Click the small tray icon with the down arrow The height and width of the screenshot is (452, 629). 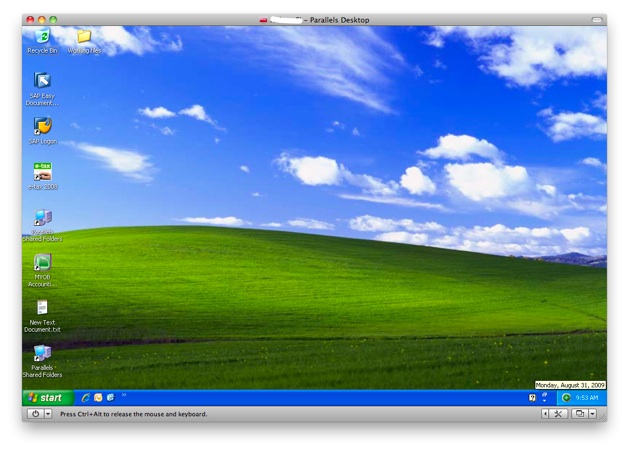click(x=545, y=397)
